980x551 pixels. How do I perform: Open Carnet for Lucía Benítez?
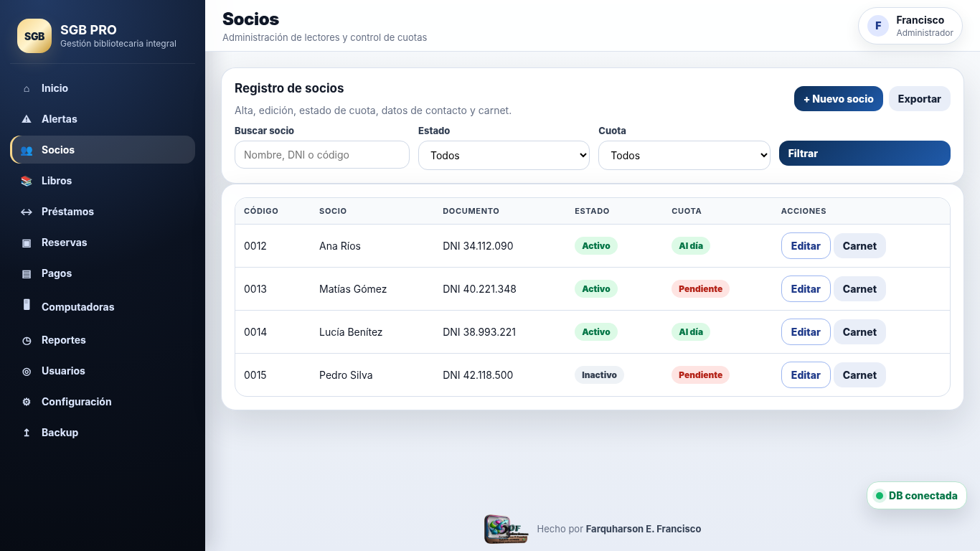pos(859,332)
